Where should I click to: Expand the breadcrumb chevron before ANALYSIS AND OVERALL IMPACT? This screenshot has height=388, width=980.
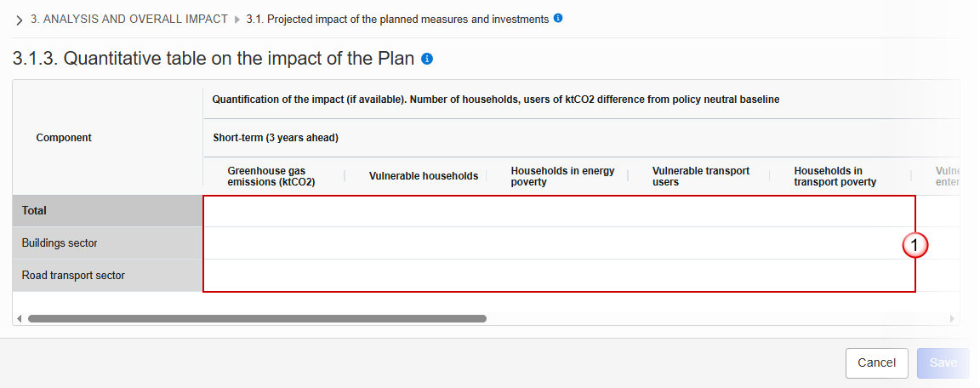click(x=19, y=20)
